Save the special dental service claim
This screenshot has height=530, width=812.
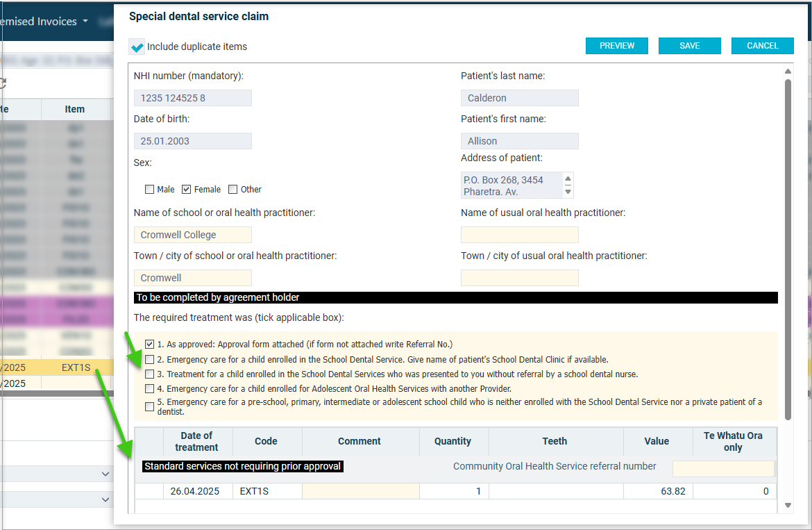[689, 46]
